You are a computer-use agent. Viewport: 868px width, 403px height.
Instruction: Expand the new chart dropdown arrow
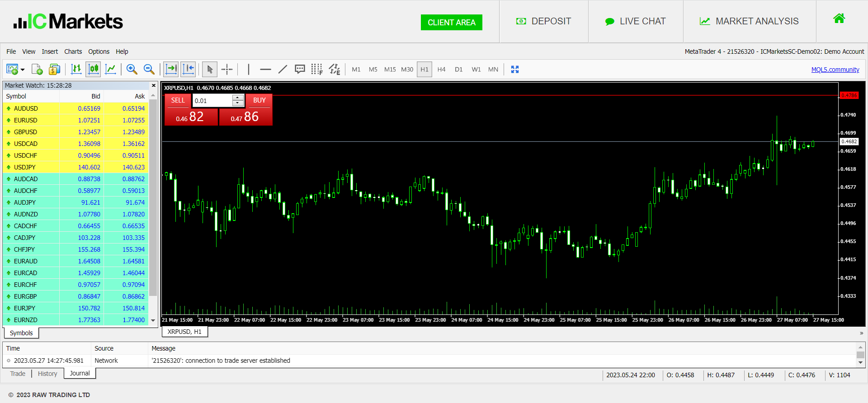[23, 70]
